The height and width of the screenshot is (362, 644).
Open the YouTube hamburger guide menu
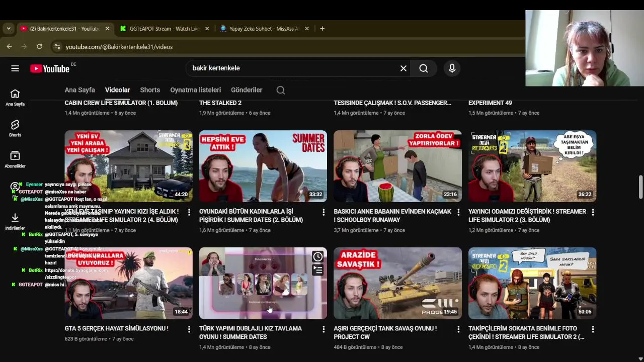tap(15, 68)
